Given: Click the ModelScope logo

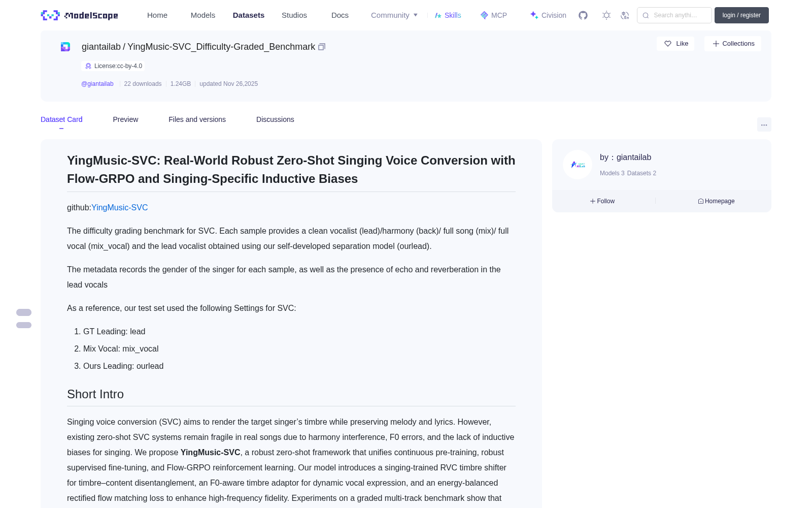Looking at the screenshot, I should (79, 15).
